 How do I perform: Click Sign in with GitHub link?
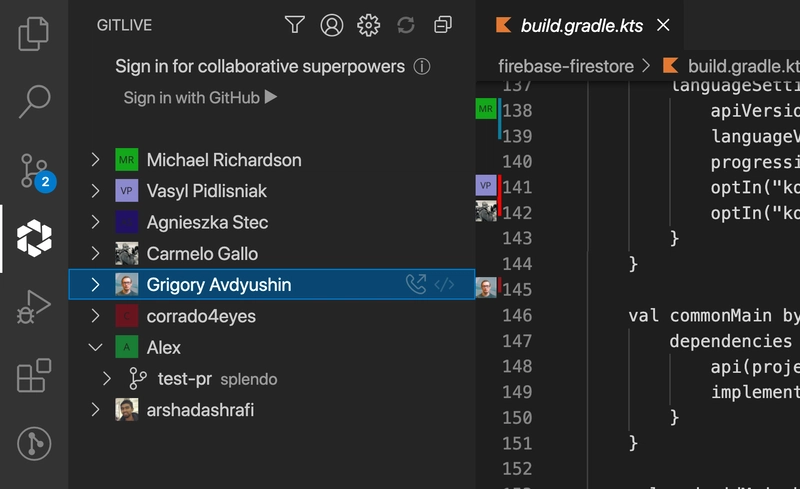pos(199,98)
